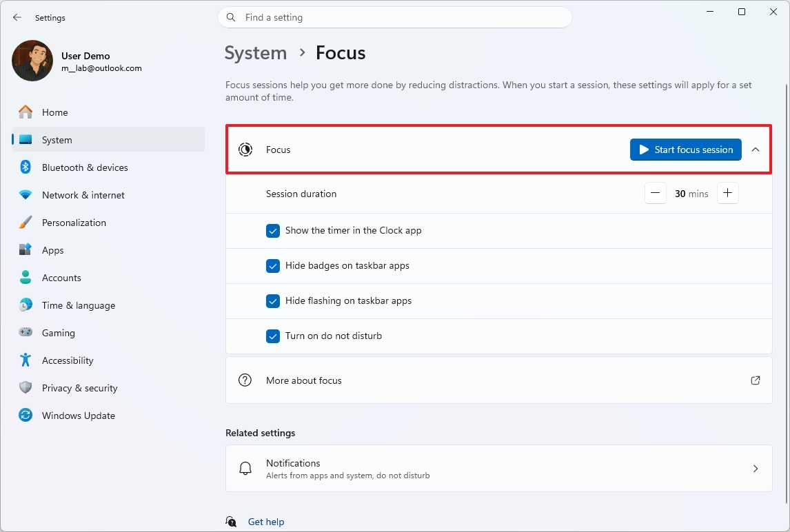Collapse the Focus section chevron

pos(756,150)
